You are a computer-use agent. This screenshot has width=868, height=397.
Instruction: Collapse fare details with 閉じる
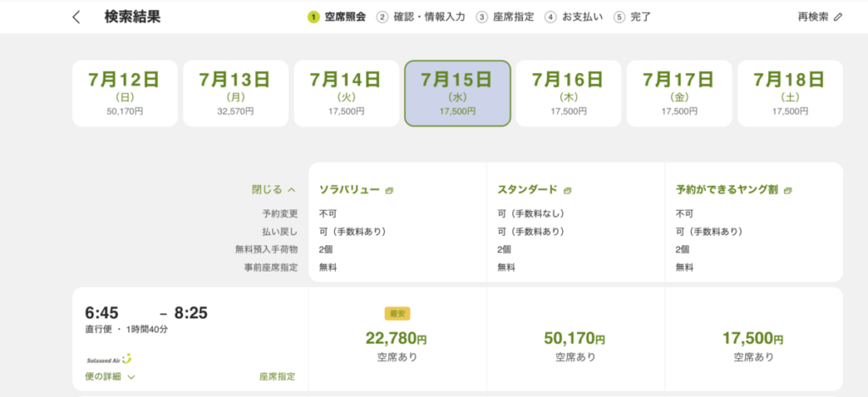point(274,190)
